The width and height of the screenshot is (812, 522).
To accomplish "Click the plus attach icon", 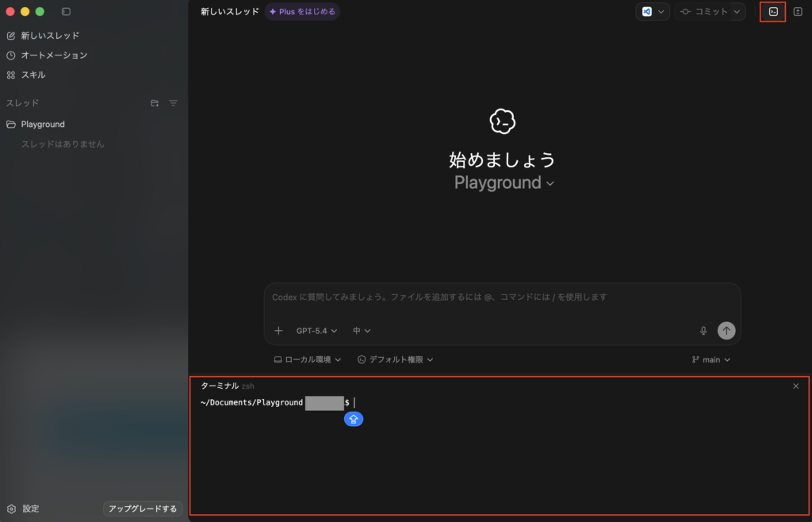I will coord(278,331).
